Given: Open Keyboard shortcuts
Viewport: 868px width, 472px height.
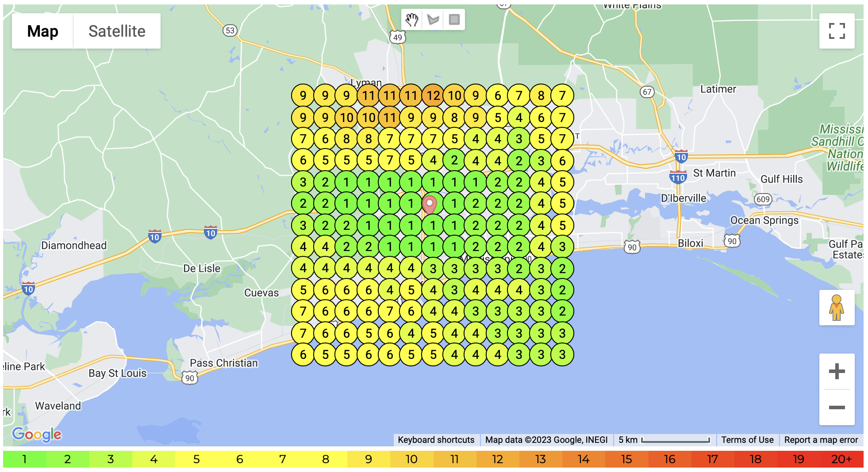Looking at the screenshot, I should click(x=436, y=440).
